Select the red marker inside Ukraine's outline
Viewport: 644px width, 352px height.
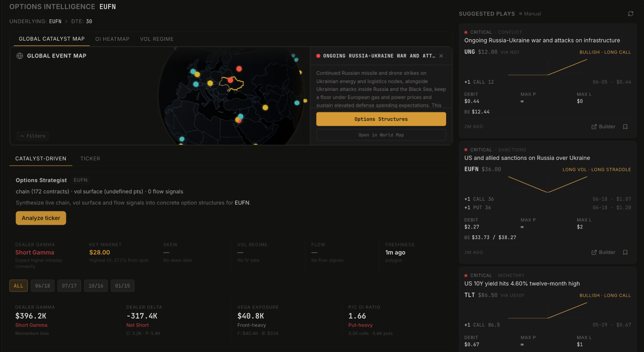pos(230,80)
